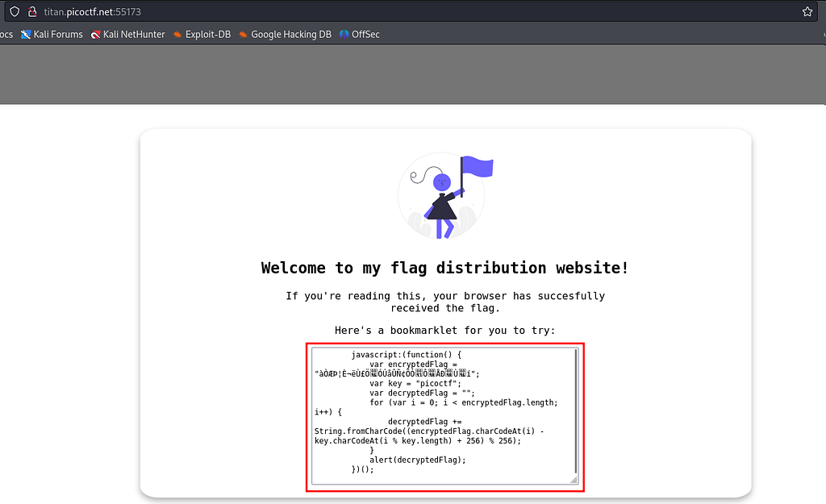826x504 pixels.
Task: Open the Exploit-DB bookmark
Action: point(202,34)
